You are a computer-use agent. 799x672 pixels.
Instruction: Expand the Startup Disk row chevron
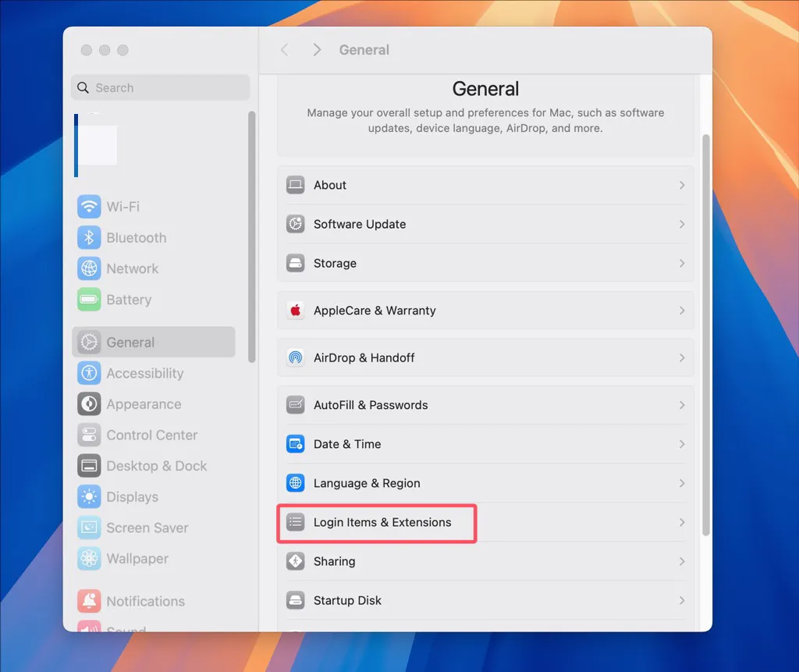[x=682, y=601]
